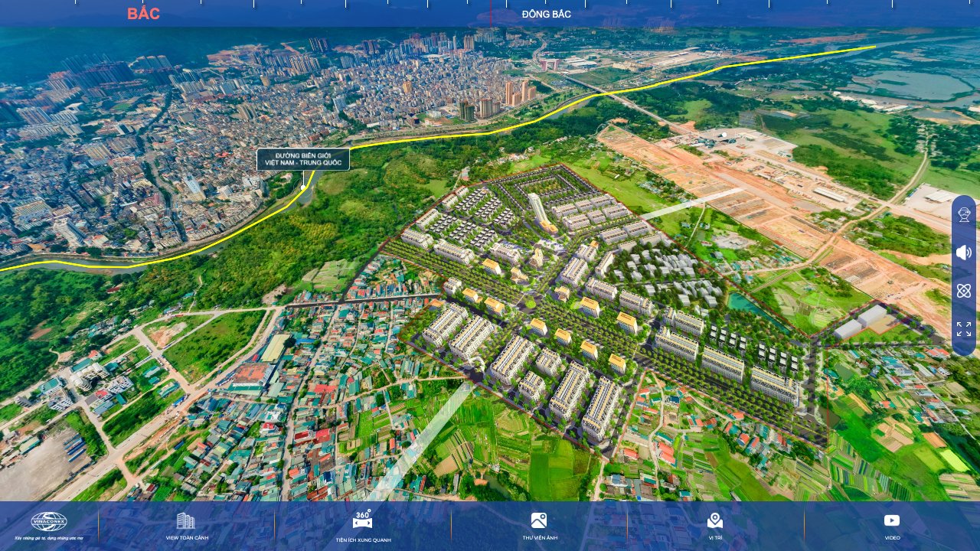Select the BẮC compass direction label
The height and width of the screenshot is (551, 980).
[143, 14]
